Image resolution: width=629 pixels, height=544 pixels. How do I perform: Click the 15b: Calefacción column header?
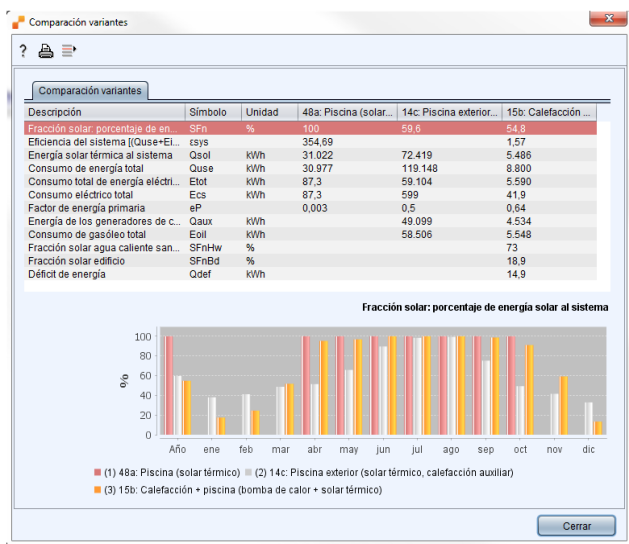(x=551, y=113)
